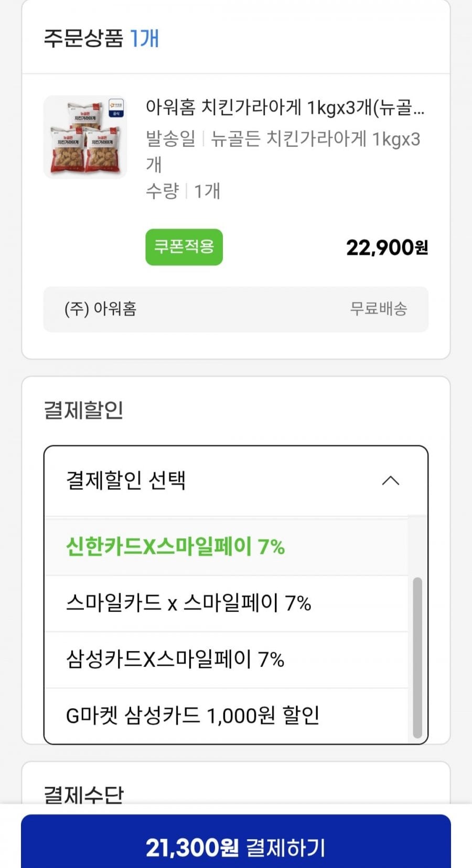The height and width of the screenshot is (868, 472).
Task: Select G마켓 삼성카드 1,000원 할인 option
Action: 192,715
